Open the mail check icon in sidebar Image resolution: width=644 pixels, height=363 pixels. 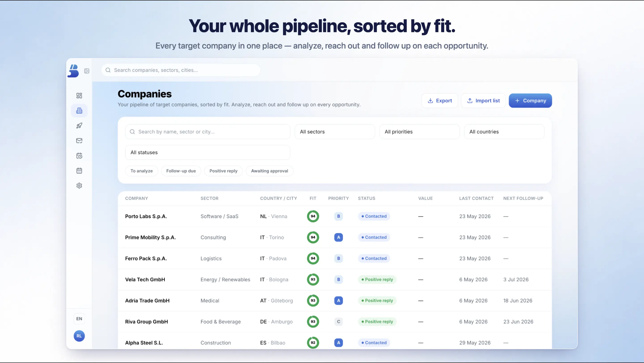(x=79, y=141)
